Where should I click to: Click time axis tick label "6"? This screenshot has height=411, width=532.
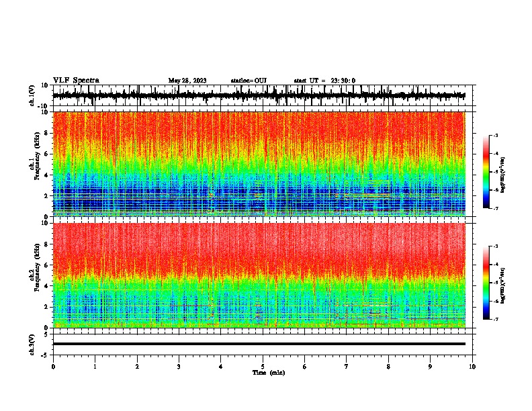[x=305, y=367]
